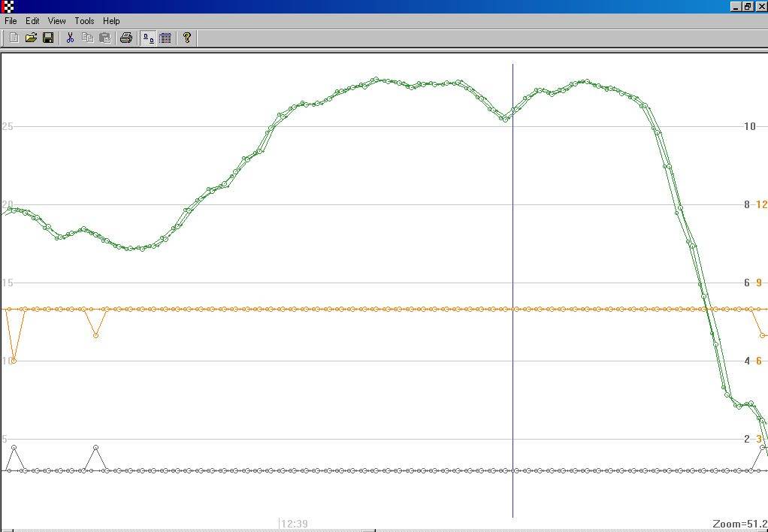The height and width of the screenshot is (532, 768).
Task: Click the yellow question mark help icon
Action: click(x=187, y=38)
